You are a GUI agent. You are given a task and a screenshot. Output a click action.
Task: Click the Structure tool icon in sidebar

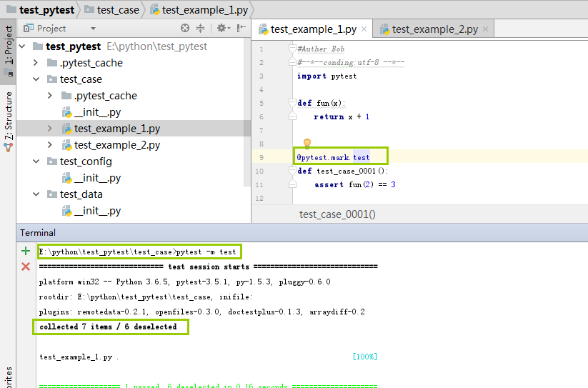(9, 147)
